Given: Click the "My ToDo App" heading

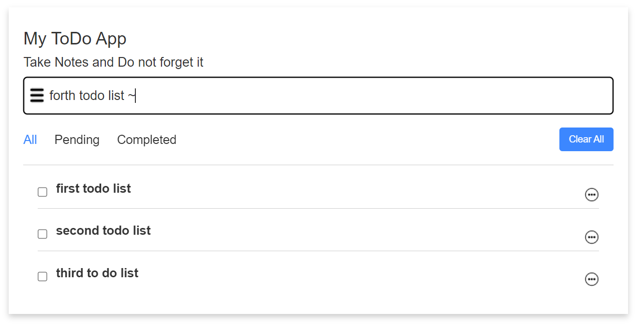Looking at the screenshot, I should click(x=75, y=39).
